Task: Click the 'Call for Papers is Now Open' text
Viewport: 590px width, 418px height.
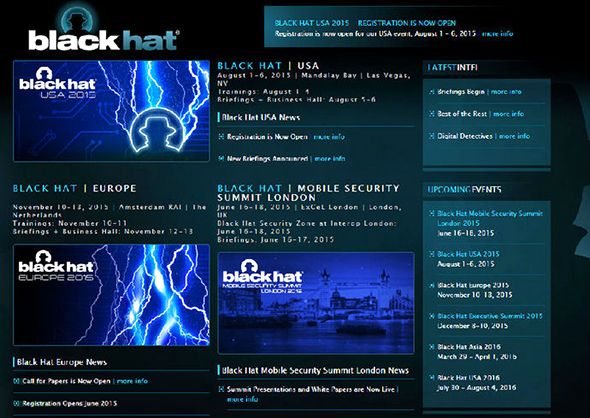Action: click(66, 381)
